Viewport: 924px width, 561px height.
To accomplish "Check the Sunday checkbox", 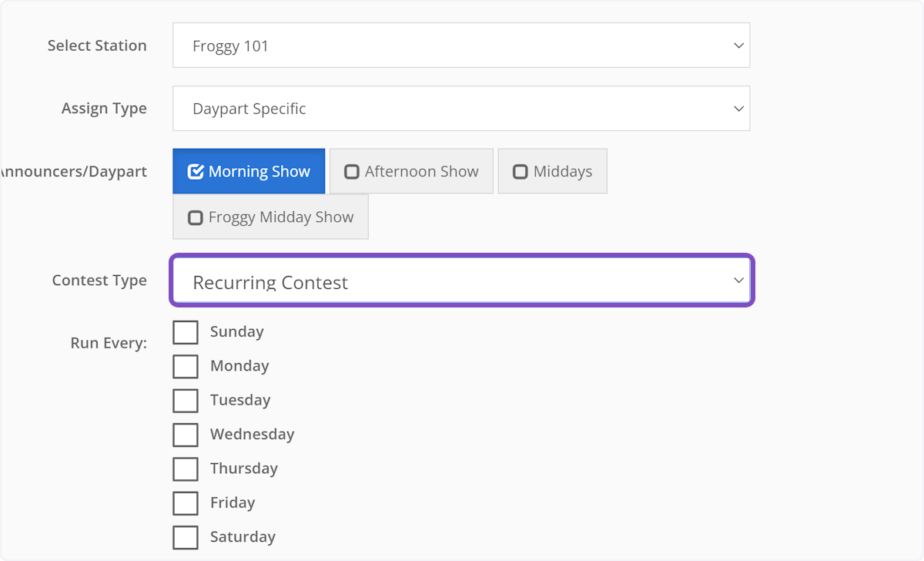I will (x=186, y=331).
